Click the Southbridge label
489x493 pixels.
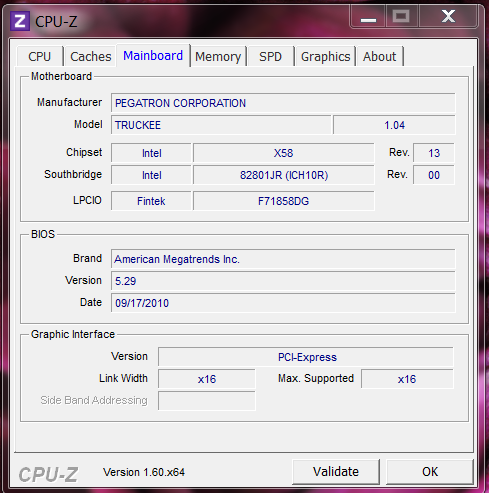pos(73,174)
